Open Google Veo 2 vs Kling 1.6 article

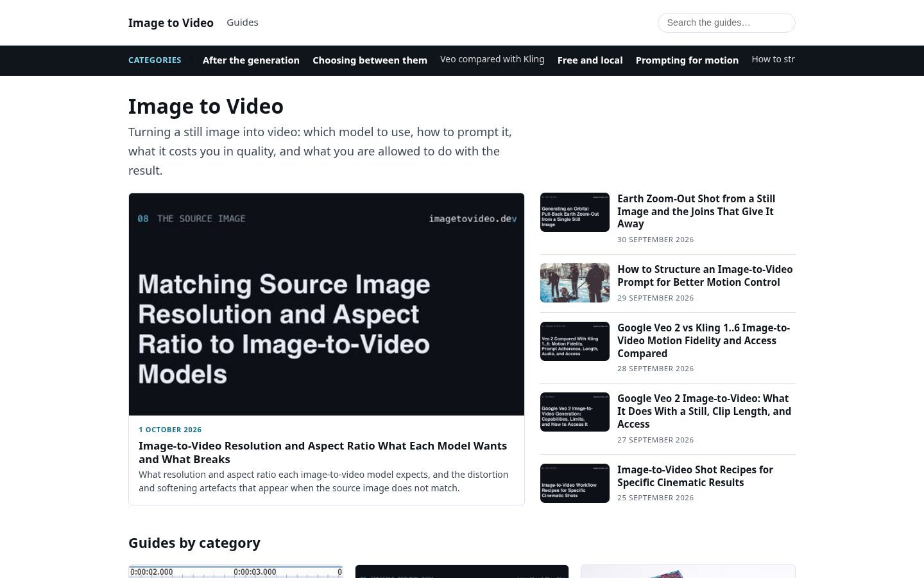[703, 340]
